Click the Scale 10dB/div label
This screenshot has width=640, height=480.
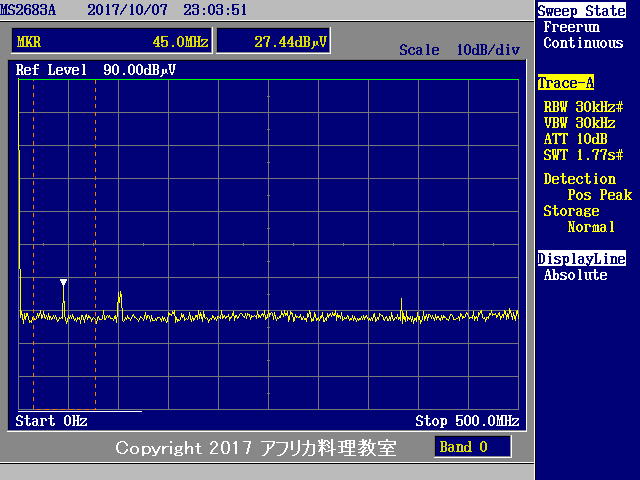[x=459, y=50]
